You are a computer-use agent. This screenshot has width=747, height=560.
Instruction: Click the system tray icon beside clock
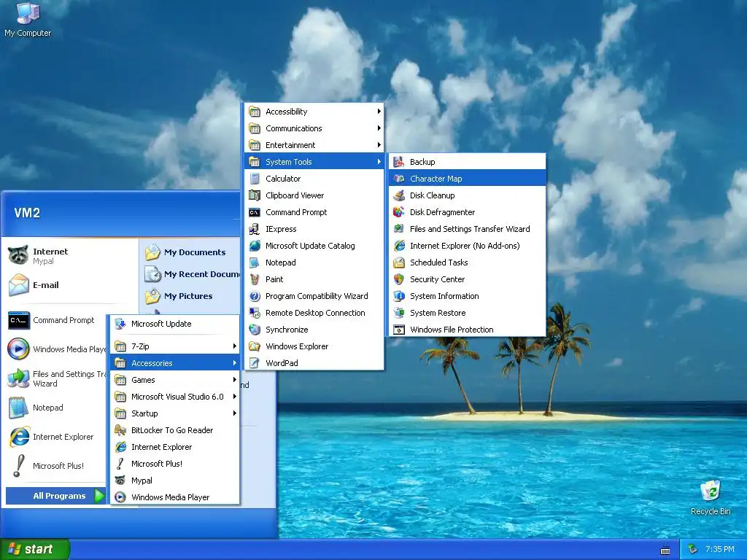click(693, 550)
